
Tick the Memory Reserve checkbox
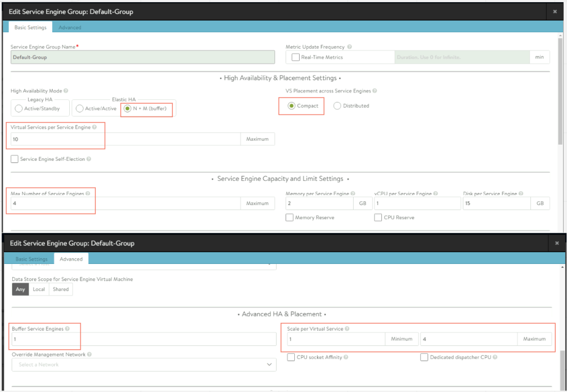pos(289,218)
